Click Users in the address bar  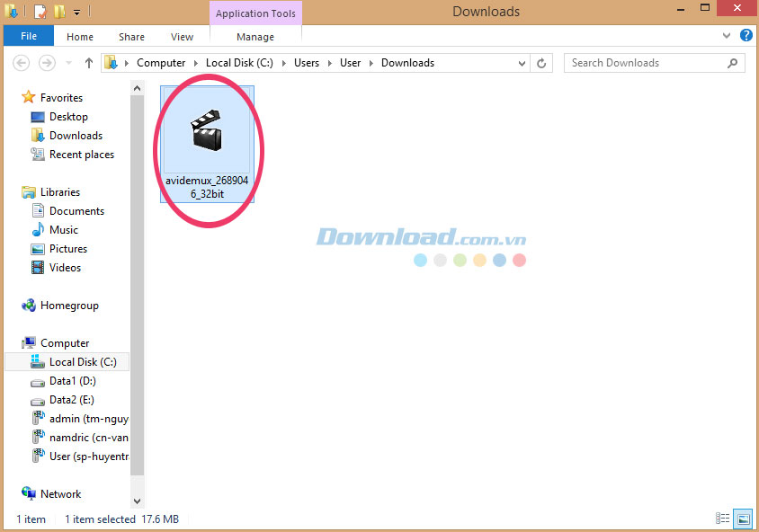(x=307, y=63)
